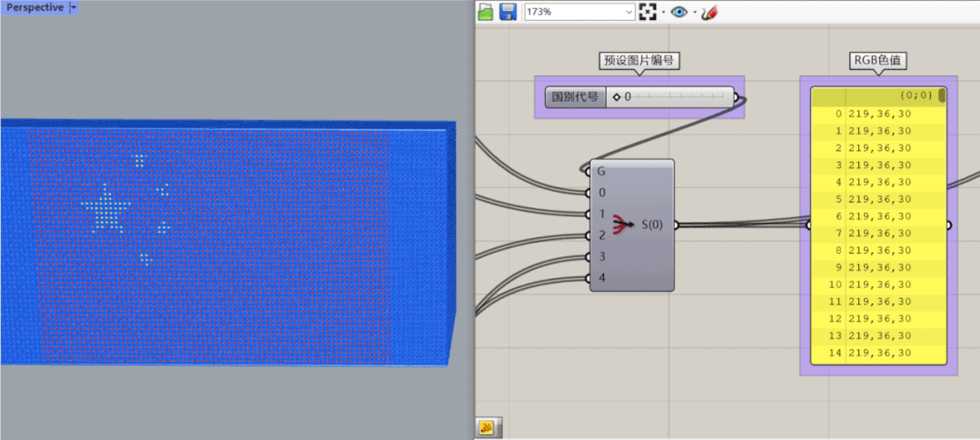Click the widget icon at canvas bottom-left
The height and width of the screenshot is (440, 980).
click(487, 427)
